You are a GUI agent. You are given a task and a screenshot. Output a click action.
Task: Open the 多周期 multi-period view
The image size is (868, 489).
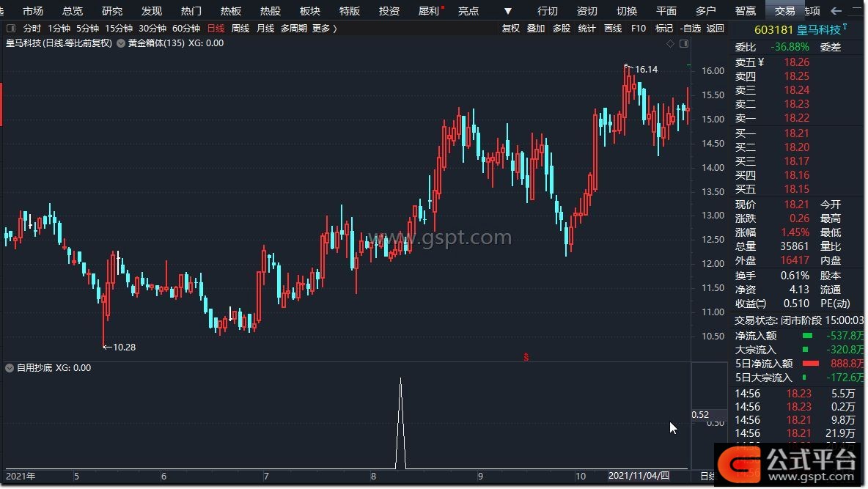click(x=294, y=29)
